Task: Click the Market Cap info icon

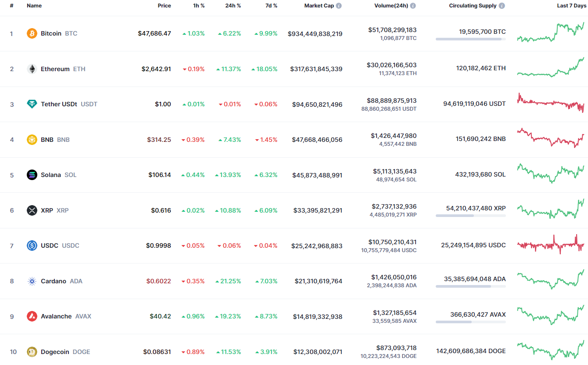Action: [339, 6]
